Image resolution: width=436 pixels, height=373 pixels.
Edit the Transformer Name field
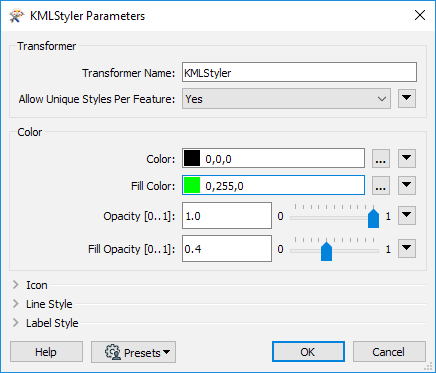[x=299, y=72]
